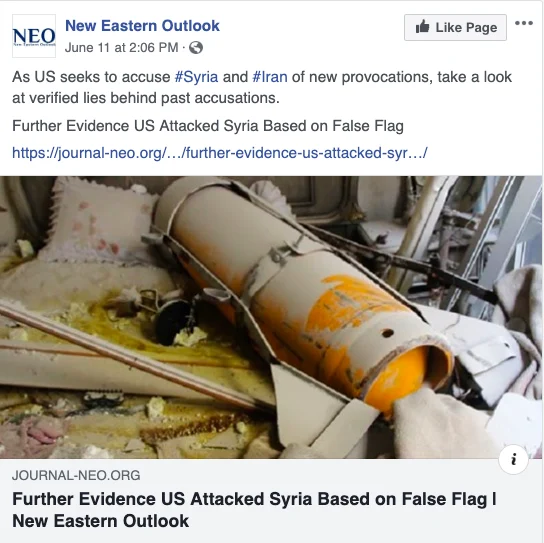Screen dimensions: 544x543
Task: Follow the journal-neo.org article URL link
Action: pos(220,153)
